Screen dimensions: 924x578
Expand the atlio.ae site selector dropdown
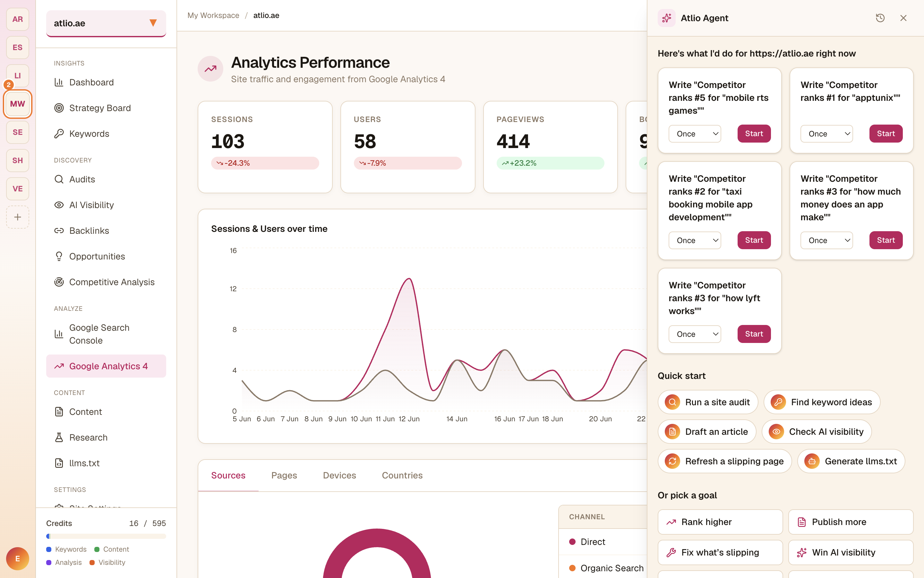pyautogui.click(x=106, y=23)
